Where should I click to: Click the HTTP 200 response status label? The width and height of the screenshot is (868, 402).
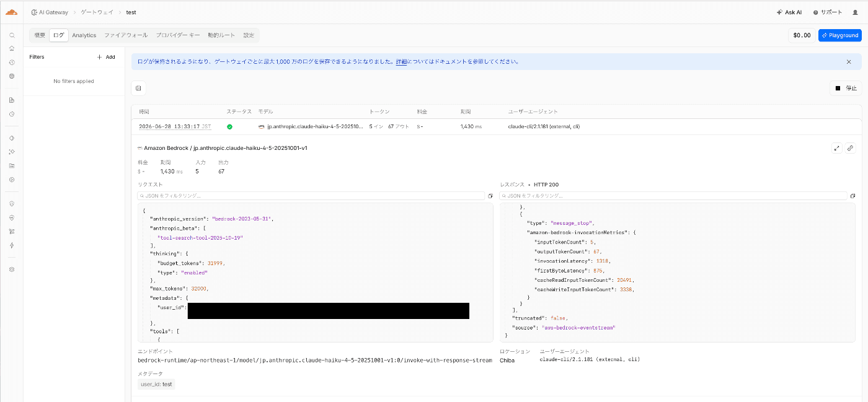[x=546, y=185]
